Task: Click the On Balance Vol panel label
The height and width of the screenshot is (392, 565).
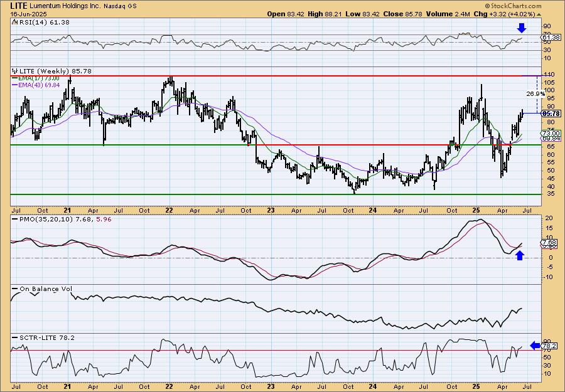Action: coord(46,289)
